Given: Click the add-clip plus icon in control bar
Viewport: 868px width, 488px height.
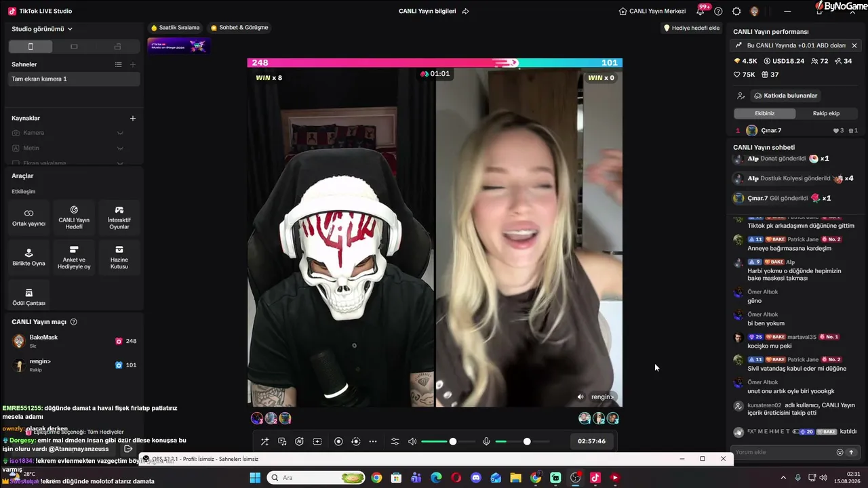Looking at the screenshot, I should pyautogui.click(x=317, y=441).
